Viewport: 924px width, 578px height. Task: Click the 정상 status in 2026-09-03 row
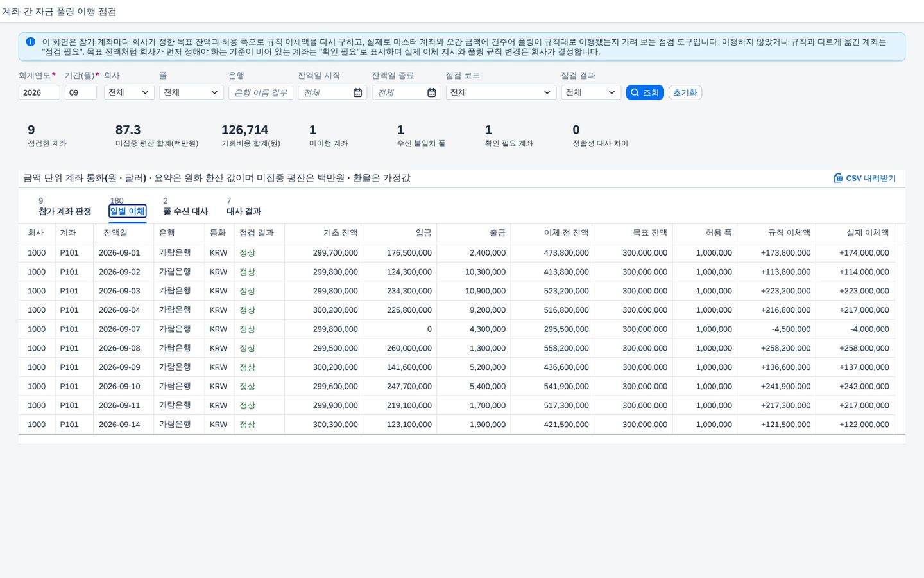(247, 291)
